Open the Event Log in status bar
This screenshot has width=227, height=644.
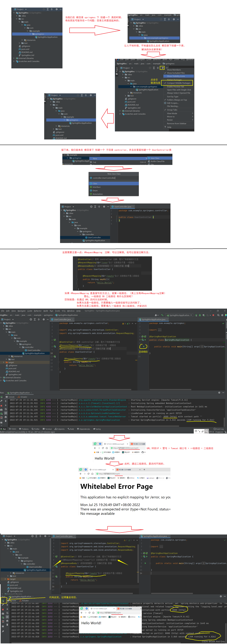tap(219, 429)
